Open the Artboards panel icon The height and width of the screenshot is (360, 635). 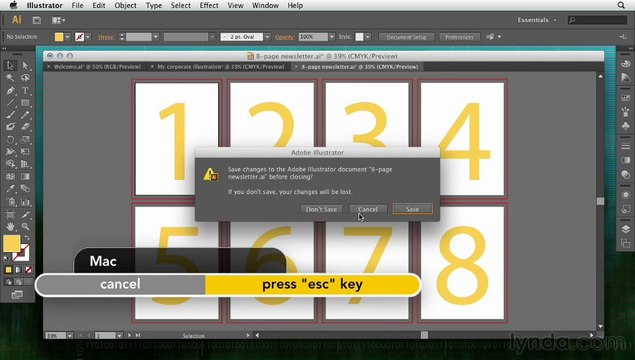click(625, 243)
